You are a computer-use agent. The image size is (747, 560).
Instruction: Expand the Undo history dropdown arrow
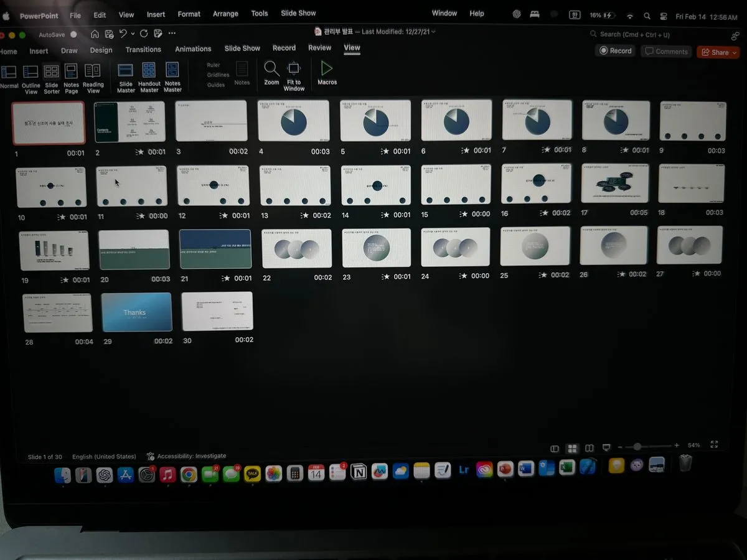133,34
